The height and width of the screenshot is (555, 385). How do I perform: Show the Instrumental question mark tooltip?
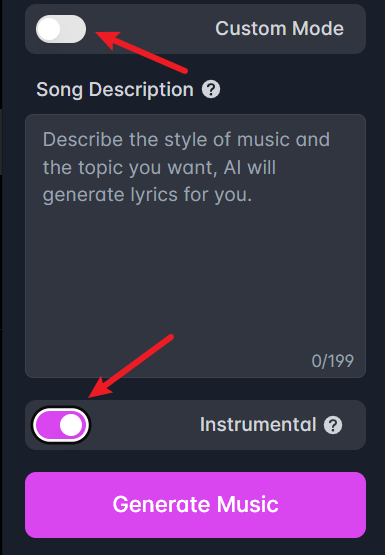point(333,425)
